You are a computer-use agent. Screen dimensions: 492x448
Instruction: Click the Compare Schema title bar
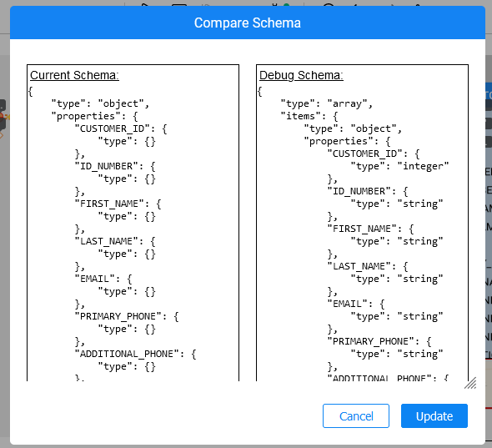(248, 23)
